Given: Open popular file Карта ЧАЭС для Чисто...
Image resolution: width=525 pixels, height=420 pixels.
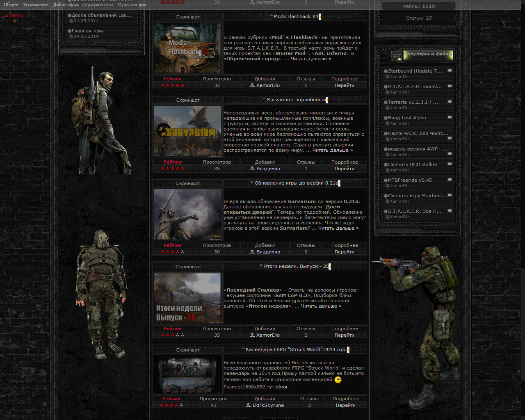Looking at the screenshot, I should tap(418, 133).
